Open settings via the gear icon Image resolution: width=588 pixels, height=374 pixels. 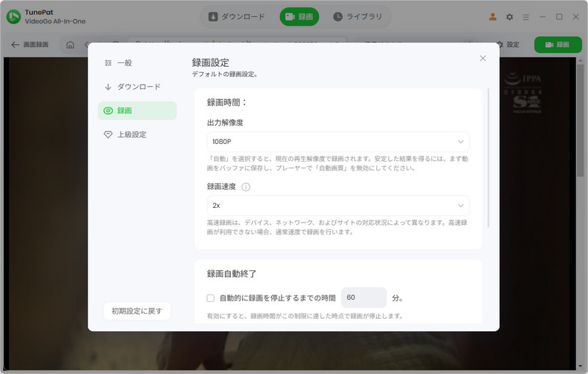coord(509,17)
